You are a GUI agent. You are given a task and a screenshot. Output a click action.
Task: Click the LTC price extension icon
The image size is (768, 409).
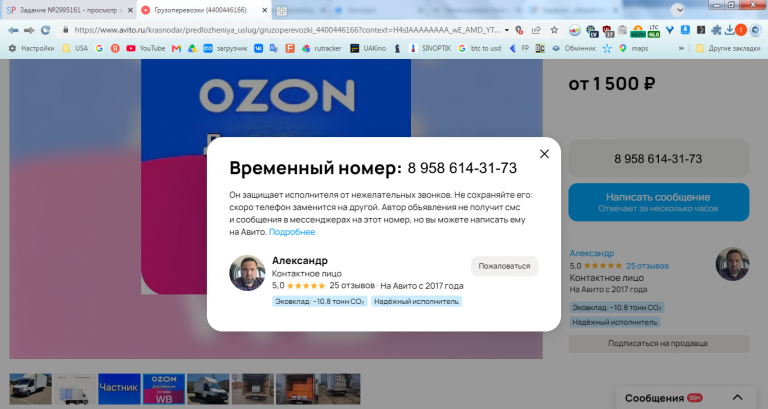click(654, 31)
